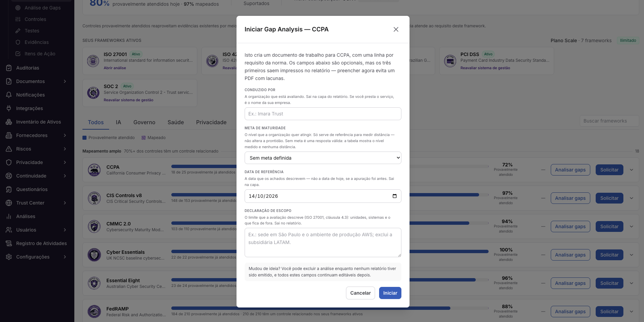This screenshot has width=644, height=322.
Task: Switch to the Saúde tab
Action: tap(176, 122)
